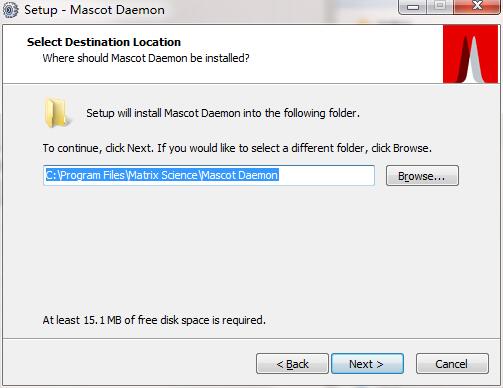The image size is (503, 388).
Task: Close the Mascot Daemon setup window
Action: [477, 7]
